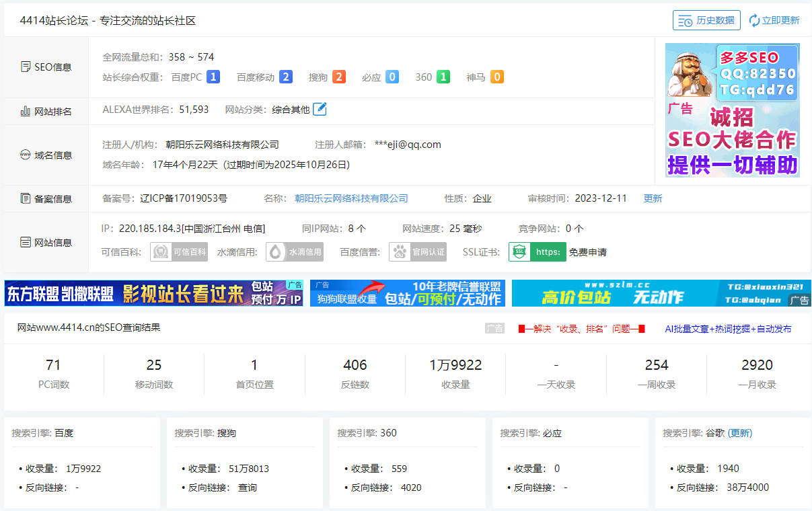Select the 域名信息 section tab
Screen dimensions: 812x511
click(46, 155)
